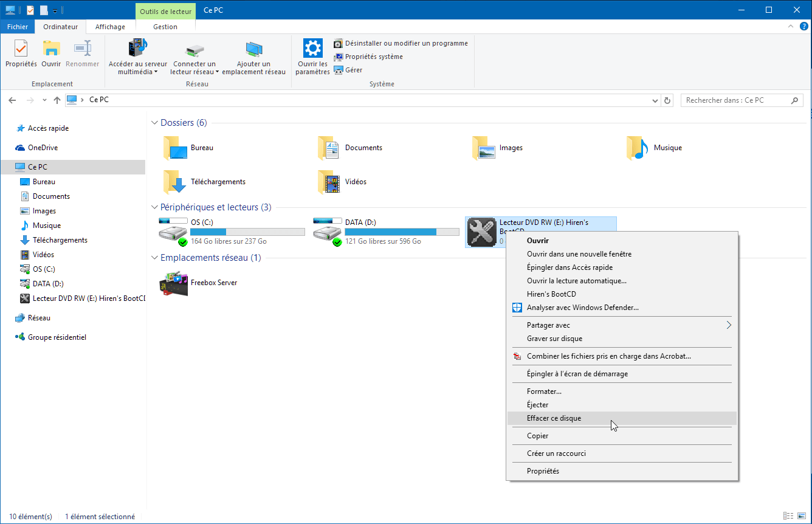Click Gérer in Système group
The height and width of the screenshot is (524, 812).
348,70
